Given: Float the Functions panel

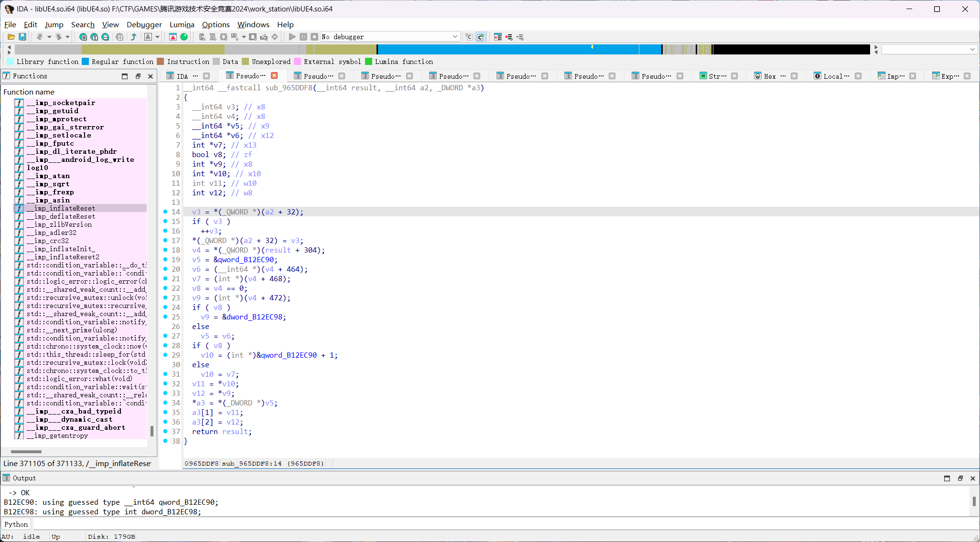Looking at the screenshot, I should 138,76.
